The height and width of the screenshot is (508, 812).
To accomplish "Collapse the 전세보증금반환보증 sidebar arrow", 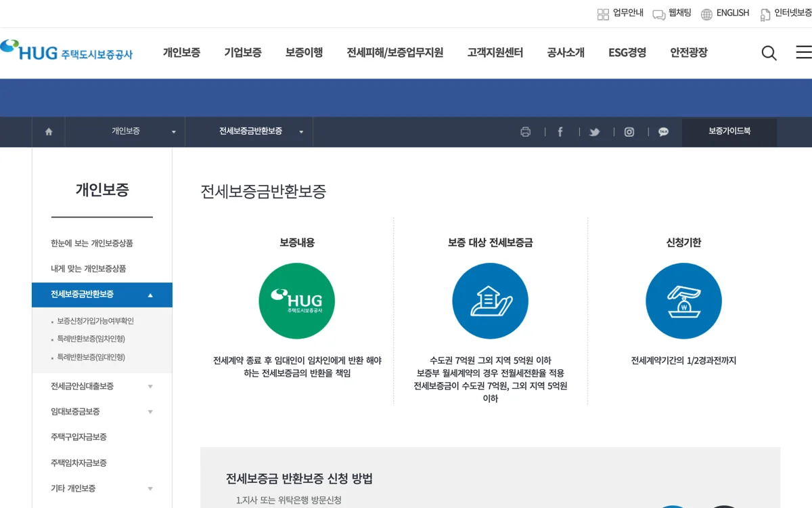I will (150, 295).
